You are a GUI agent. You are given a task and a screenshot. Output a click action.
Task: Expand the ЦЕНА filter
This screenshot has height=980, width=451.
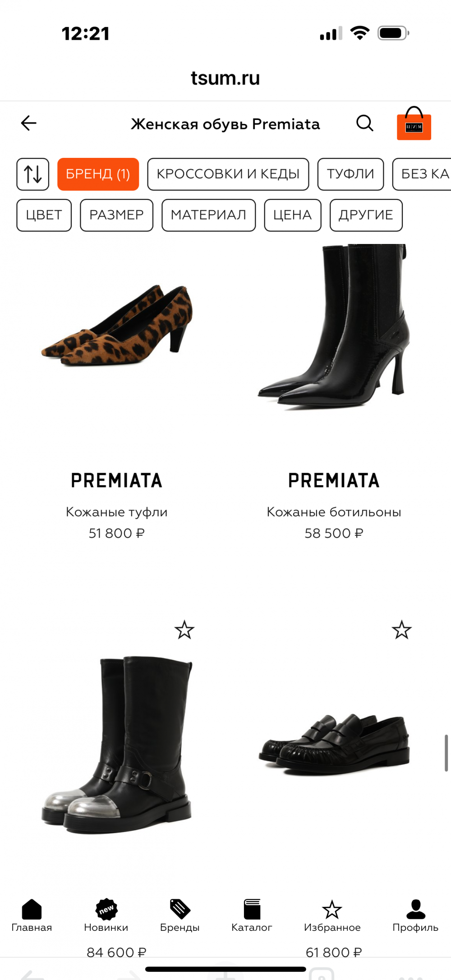point(293,215)
